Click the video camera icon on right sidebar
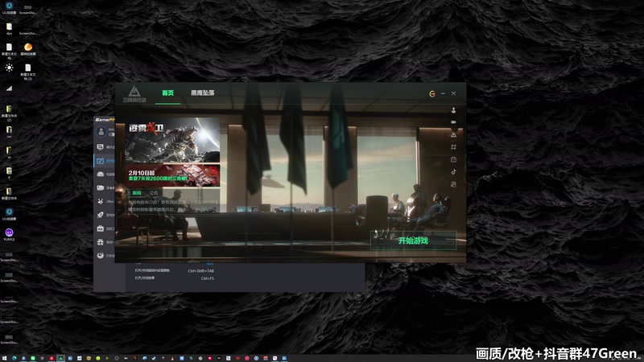This screenshot has height=362, width=644. [x=453, y=122]
